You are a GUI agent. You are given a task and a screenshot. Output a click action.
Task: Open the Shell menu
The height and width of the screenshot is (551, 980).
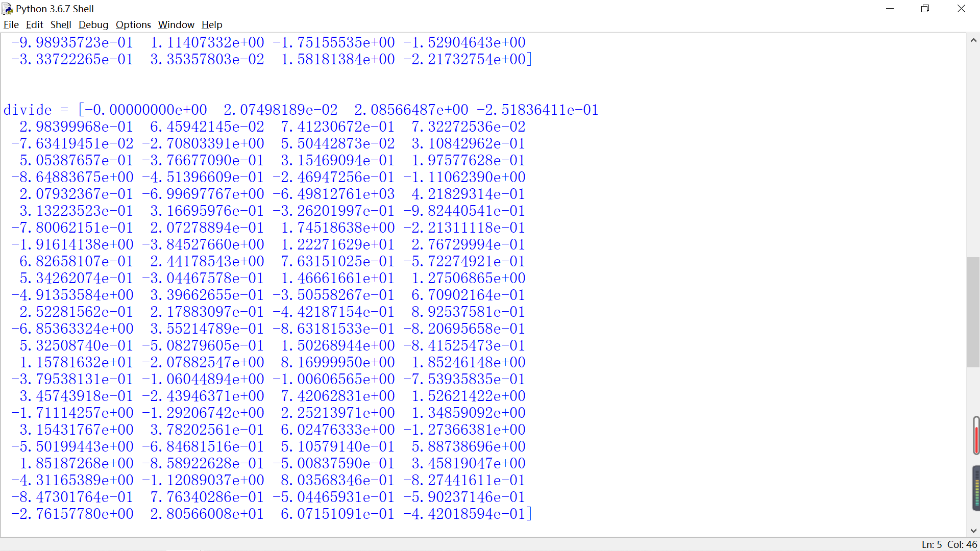tap(61, 24)
